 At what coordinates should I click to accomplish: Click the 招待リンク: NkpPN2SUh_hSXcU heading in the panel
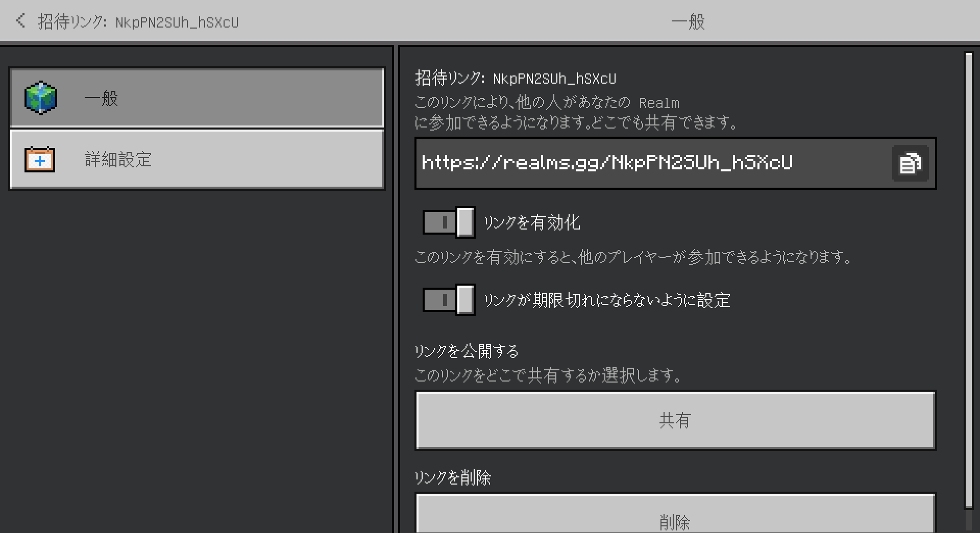(516, 78)
